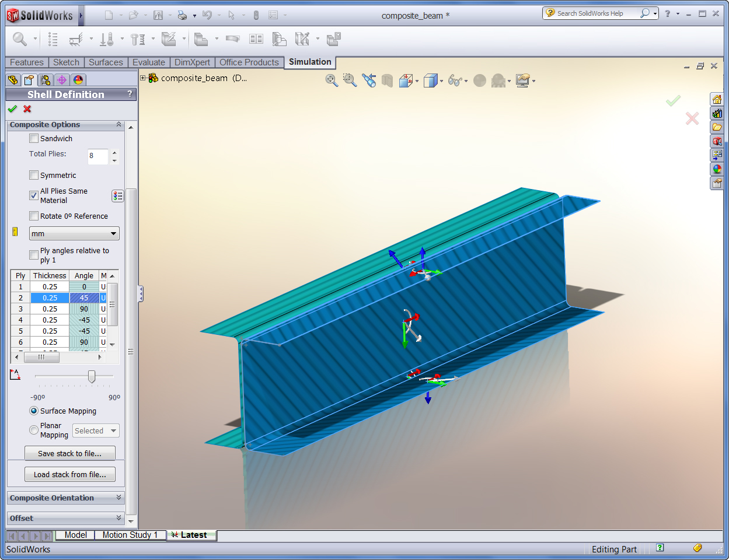Click the ply angle slider handle

92,377
